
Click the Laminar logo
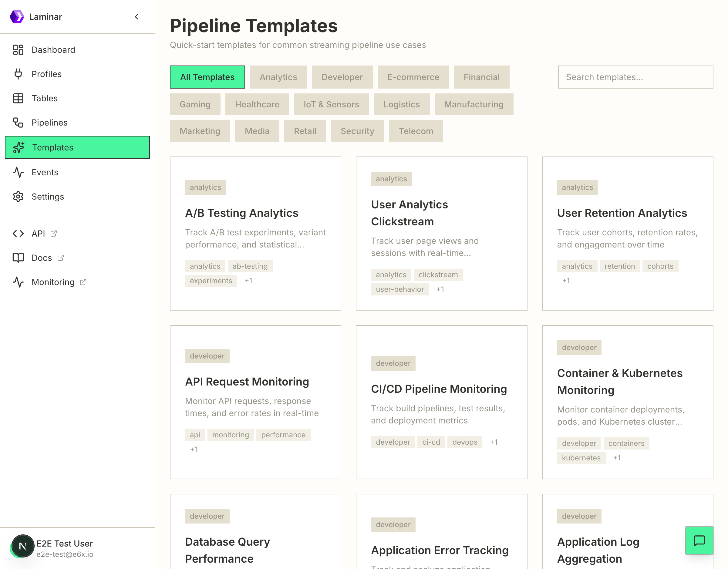18,16
